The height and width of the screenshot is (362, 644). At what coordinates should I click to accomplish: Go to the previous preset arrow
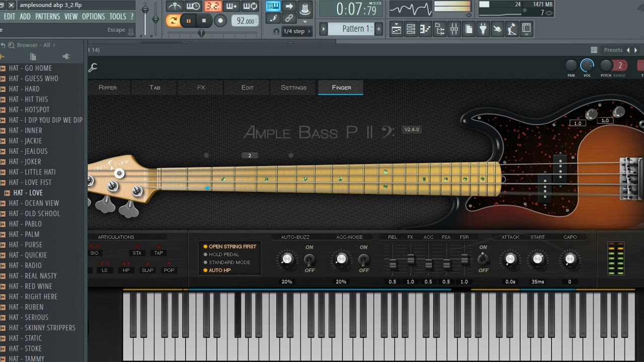(628, 50)
